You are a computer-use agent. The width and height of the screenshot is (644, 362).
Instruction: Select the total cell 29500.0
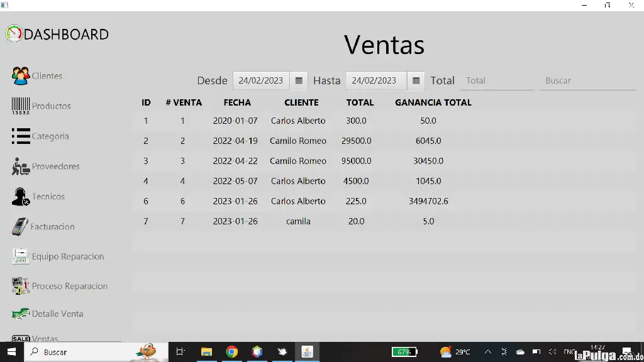pos(356,141)
